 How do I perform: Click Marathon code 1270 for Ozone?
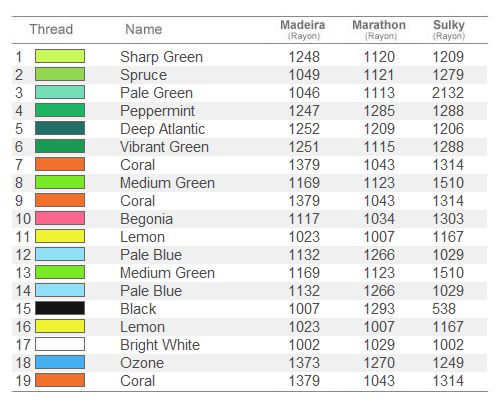point(379,363)
